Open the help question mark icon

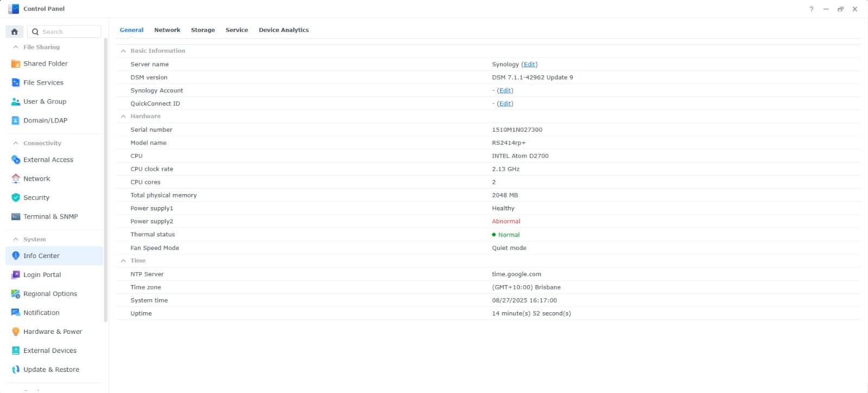pyautogui.click(x=812, y=9)
